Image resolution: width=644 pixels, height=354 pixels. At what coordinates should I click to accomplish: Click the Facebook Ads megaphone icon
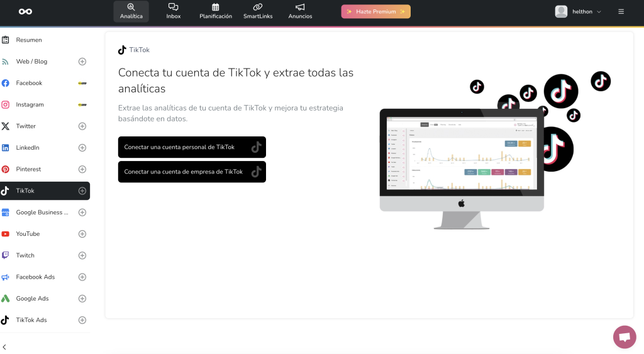[x=5, y=277]
